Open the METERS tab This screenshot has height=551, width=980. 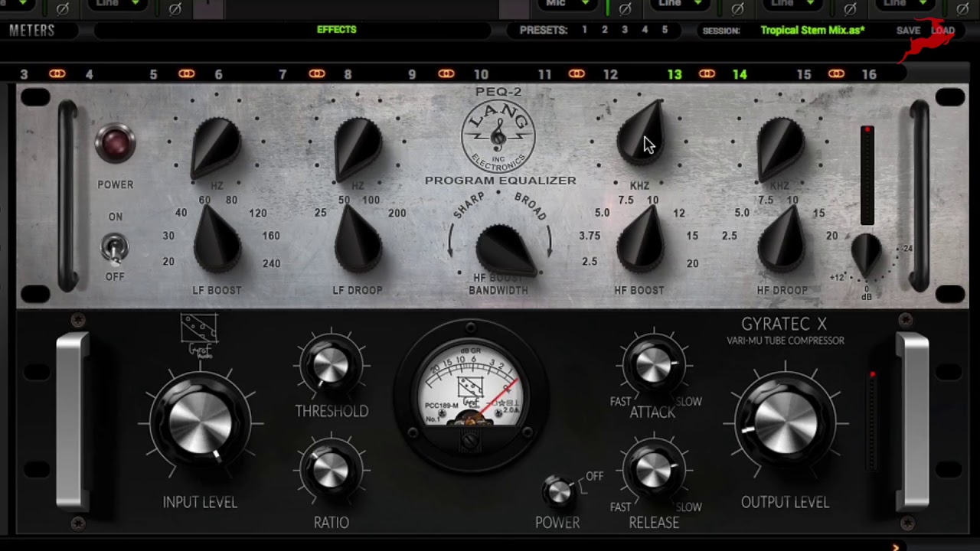coord(32,31)
